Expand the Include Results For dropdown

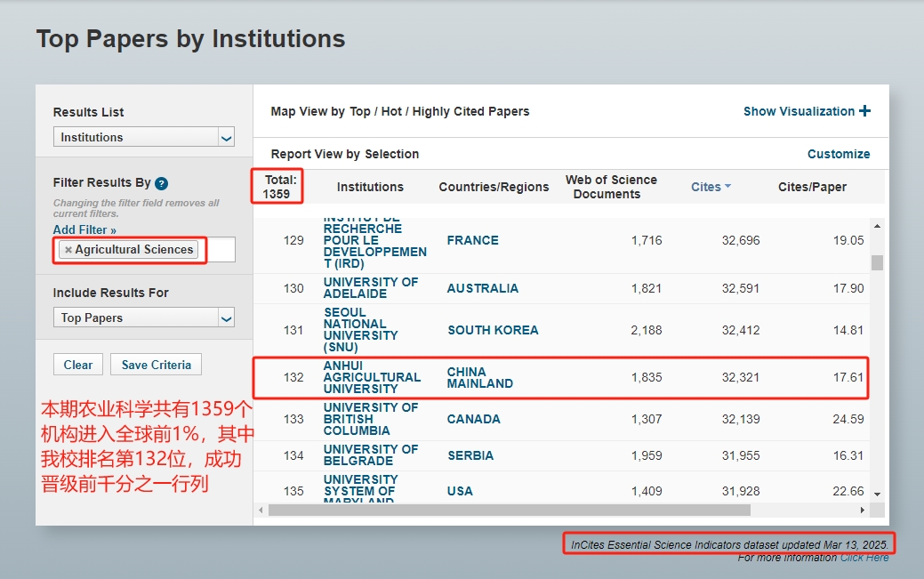226,318
